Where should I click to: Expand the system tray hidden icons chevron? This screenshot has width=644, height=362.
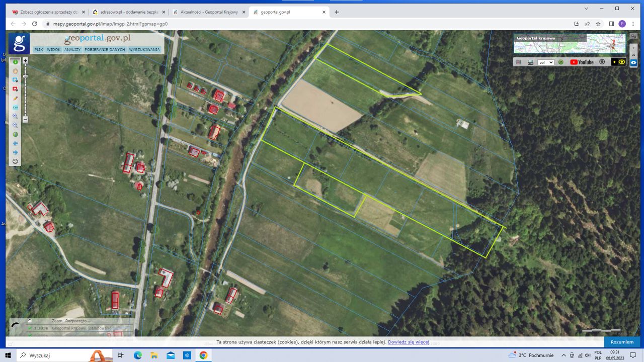click(563, 355)
